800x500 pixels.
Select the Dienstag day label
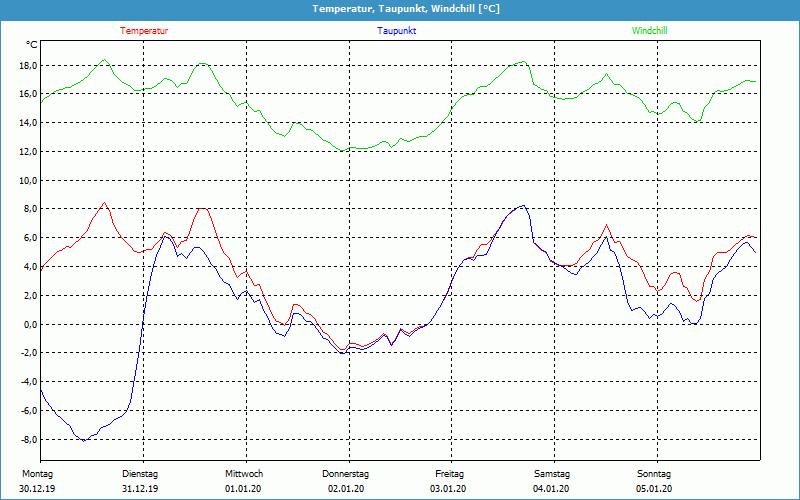pyautogui.click(x=139, y=474)
